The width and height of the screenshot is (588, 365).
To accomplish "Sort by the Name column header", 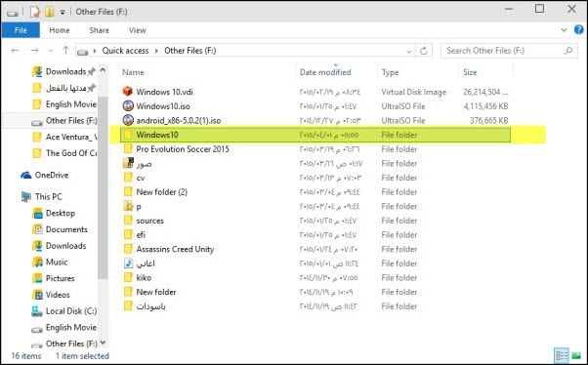I will tap(133, 72).
